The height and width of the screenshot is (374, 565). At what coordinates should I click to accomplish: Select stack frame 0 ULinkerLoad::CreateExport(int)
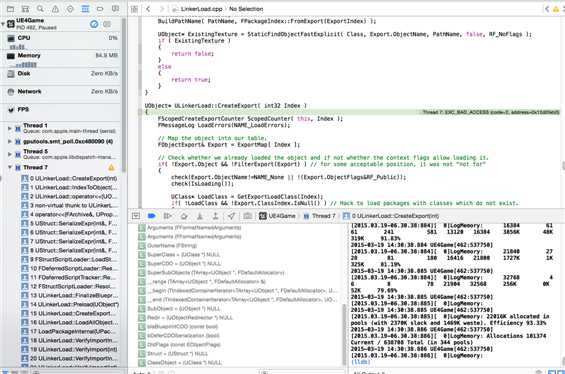point(69,178)
